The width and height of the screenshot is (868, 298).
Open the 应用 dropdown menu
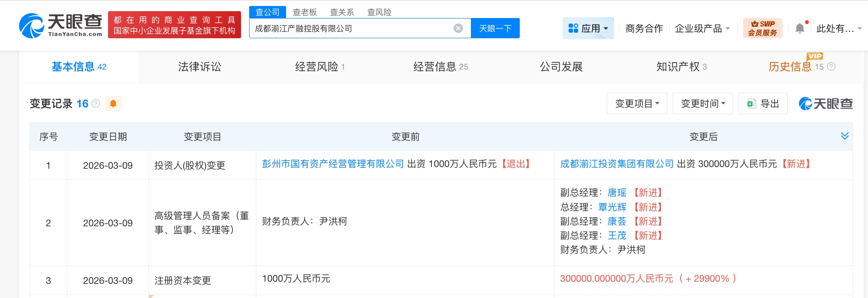coord(588,28)
